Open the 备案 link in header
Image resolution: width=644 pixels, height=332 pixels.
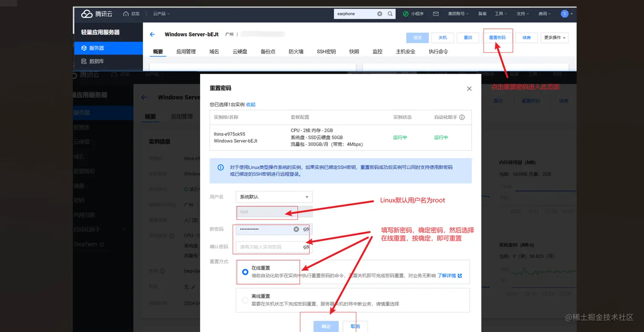pos(482,14)
